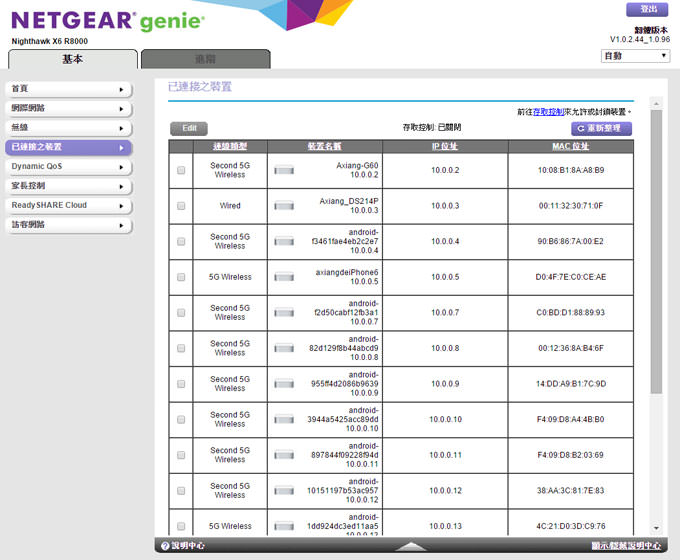Click the device icon for axiangdeiPhone6

pyautogui.click(x=284, y=277)
